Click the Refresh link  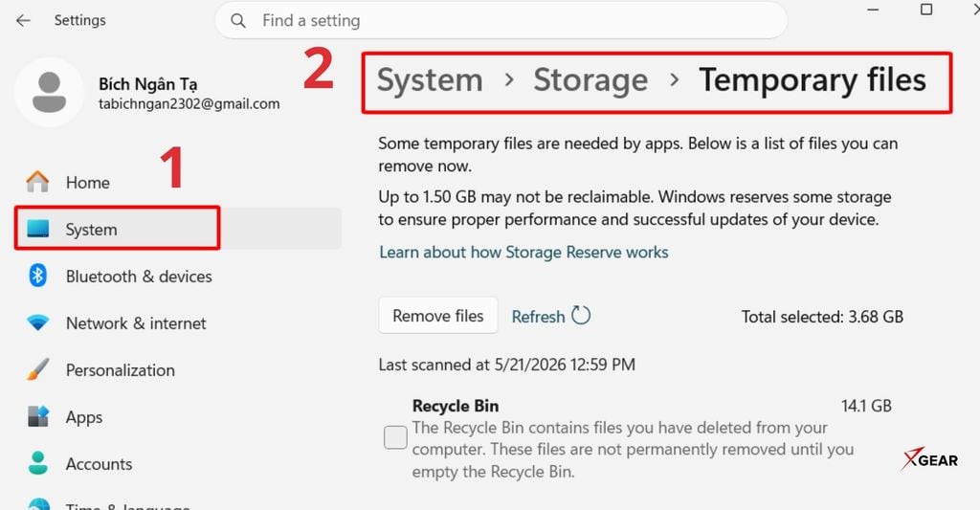point(538,317)
